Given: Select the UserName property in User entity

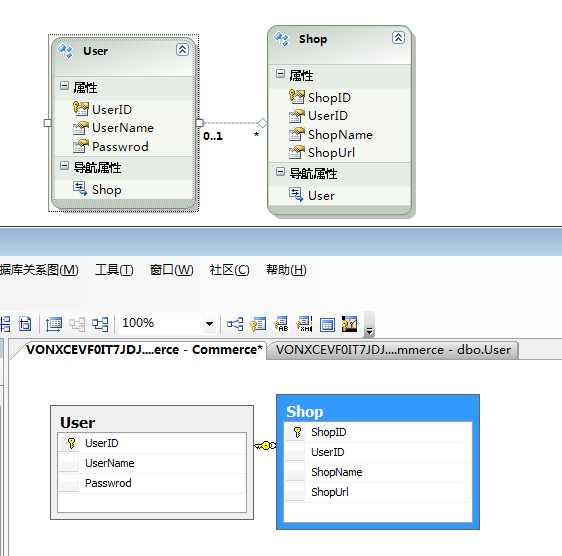Looking at the screenshot, I should 123,128.
